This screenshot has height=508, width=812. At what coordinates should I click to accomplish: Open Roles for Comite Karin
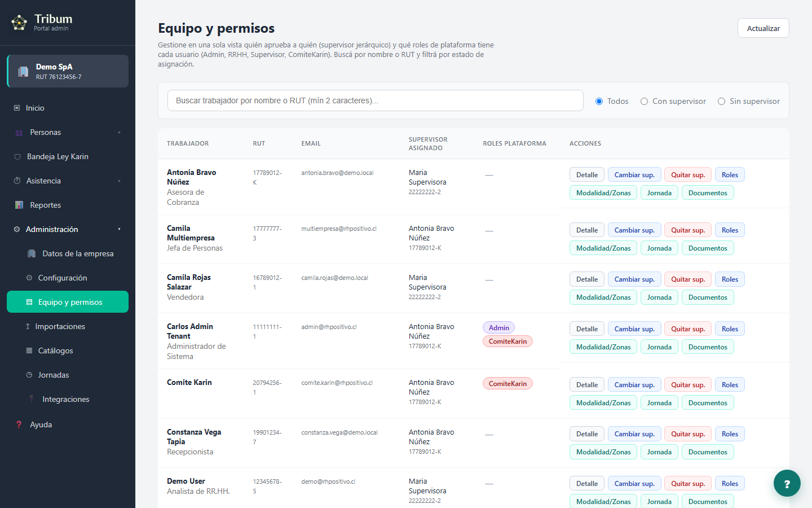point(730,385)
